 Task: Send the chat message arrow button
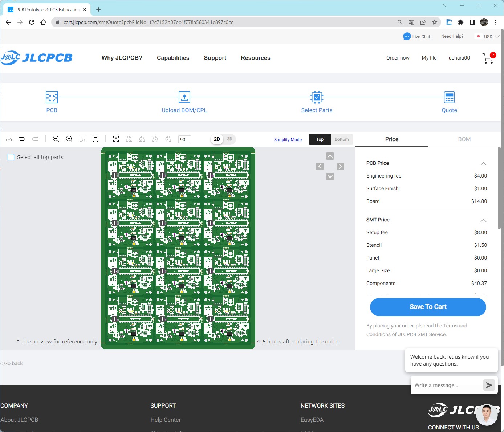[x=489, y=385]
